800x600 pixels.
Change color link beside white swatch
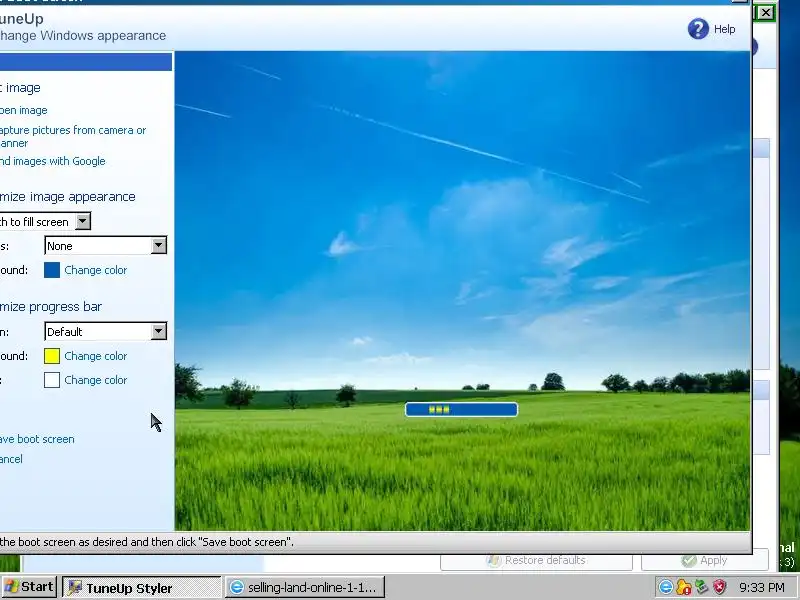click(x=95, y=380)
